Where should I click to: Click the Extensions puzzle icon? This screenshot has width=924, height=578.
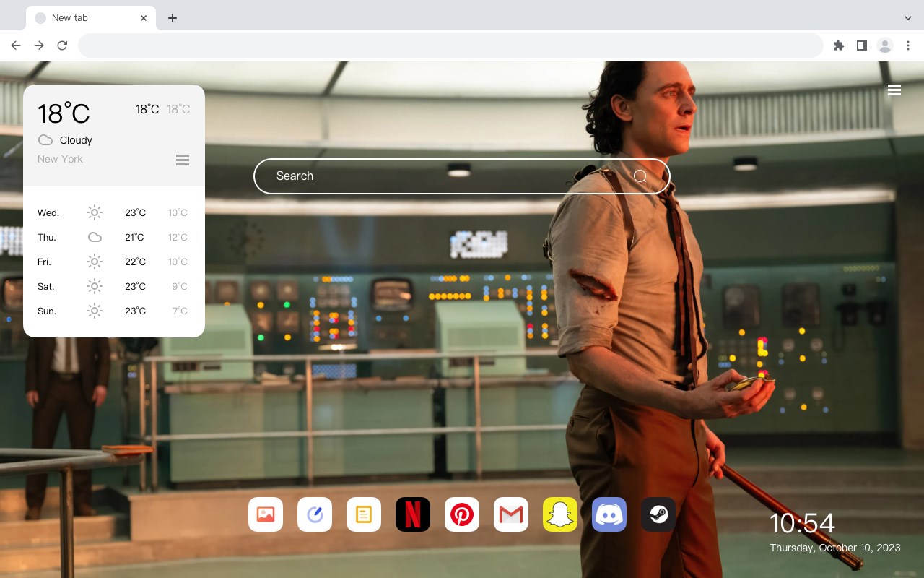838,46
